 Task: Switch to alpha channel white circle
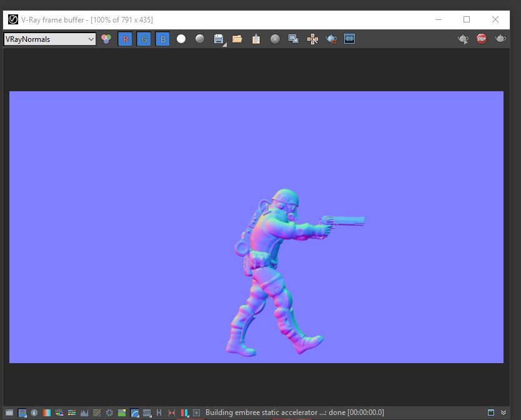(x=181, y=39)
